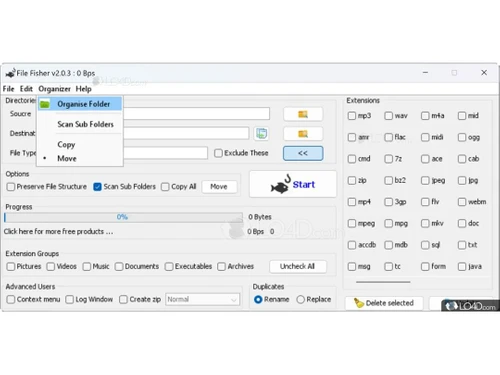Check the txt extension
This screenshot has width=500, height=375.
click(x=462, y=245)
